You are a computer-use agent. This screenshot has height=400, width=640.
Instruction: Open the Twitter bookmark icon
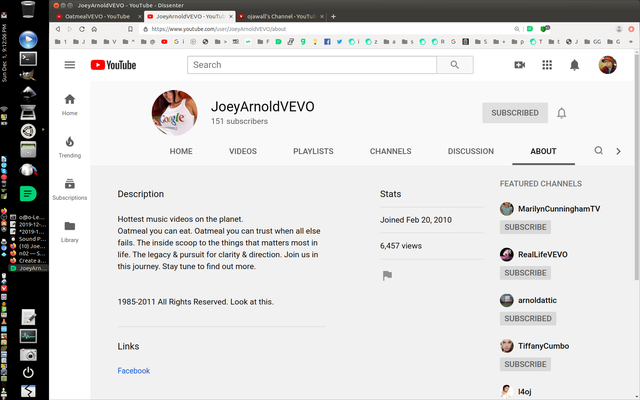(x=339, y=42)
